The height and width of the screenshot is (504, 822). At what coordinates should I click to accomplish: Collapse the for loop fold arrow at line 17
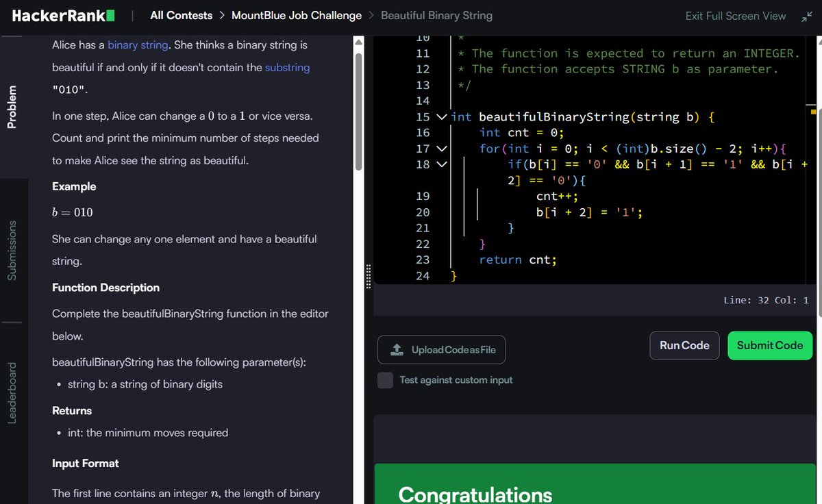pos(442,149)
